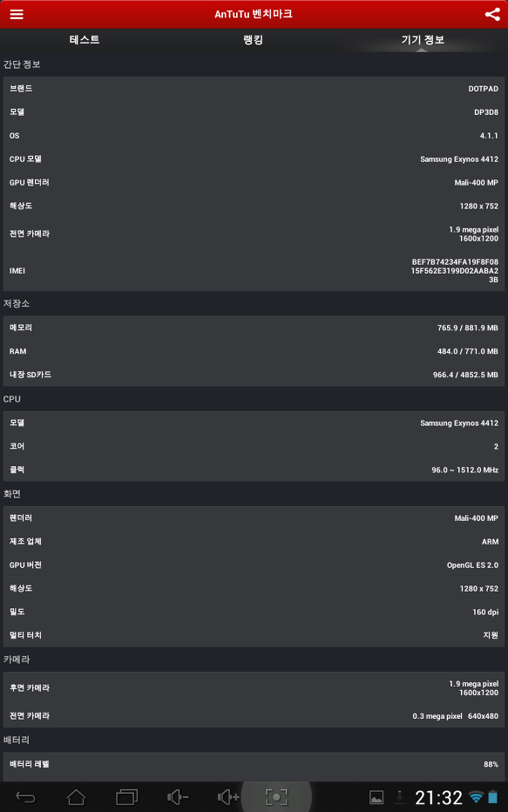Tap the CPU 모델 Samsung Exynos 4412 row
Viewport: 508px width, 812px height.
pyautogui.click(x=254, y=159)
